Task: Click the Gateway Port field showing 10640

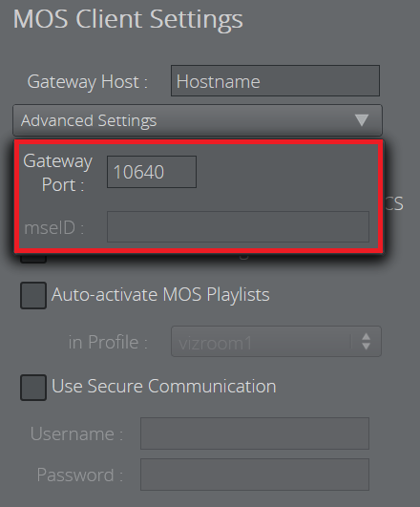Action: point(152,172)
